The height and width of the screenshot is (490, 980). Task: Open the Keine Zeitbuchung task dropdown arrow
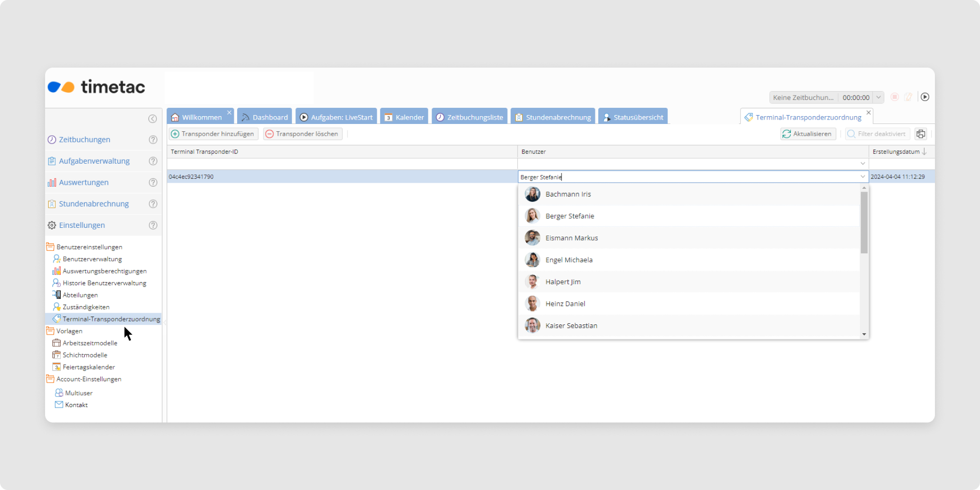[x=879, y=97]
